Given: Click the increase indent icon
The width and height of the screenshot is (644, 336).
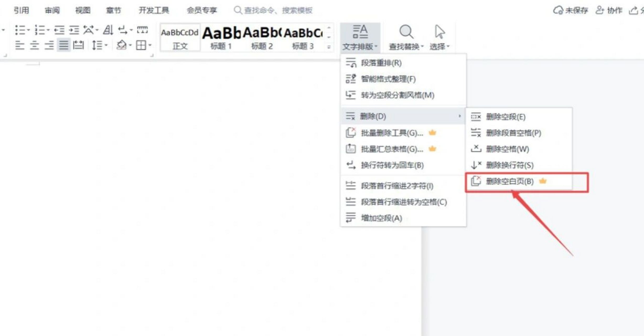Looking at the screenshot, I should (x=74, y=30).
